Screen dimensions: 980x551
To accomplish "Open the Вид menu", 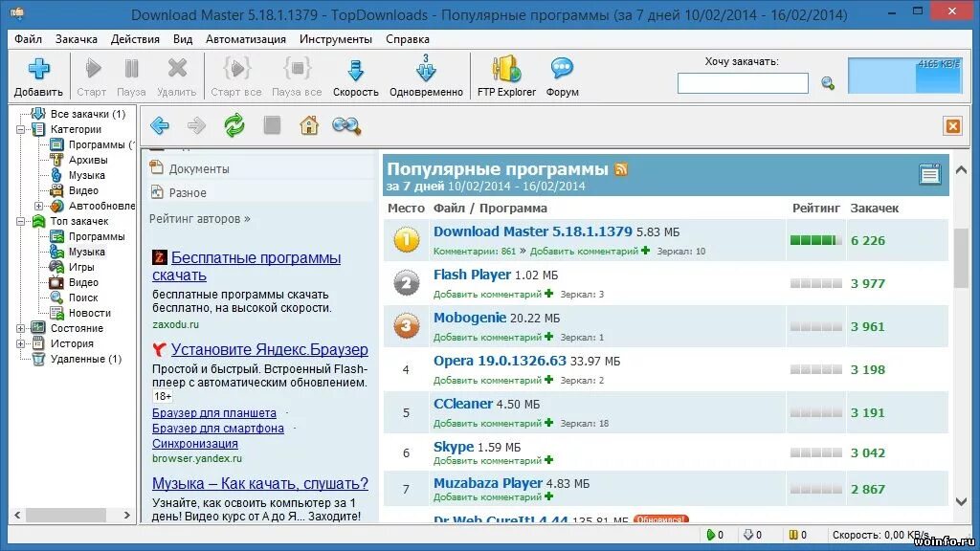I will click(183, 38).
